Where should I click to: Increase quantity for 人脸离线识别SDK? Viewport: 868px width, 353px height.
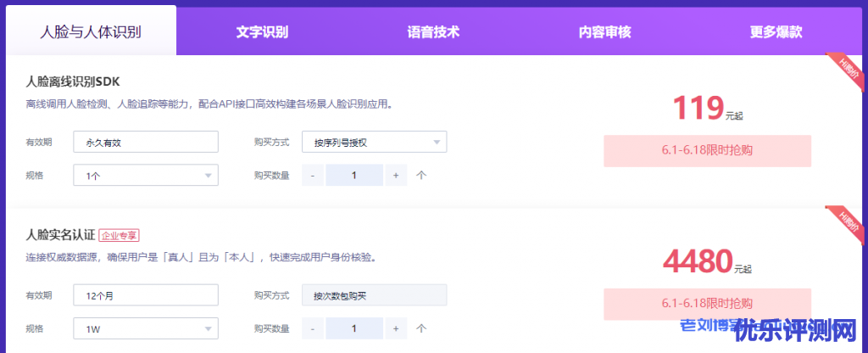[x=396, y=176]
